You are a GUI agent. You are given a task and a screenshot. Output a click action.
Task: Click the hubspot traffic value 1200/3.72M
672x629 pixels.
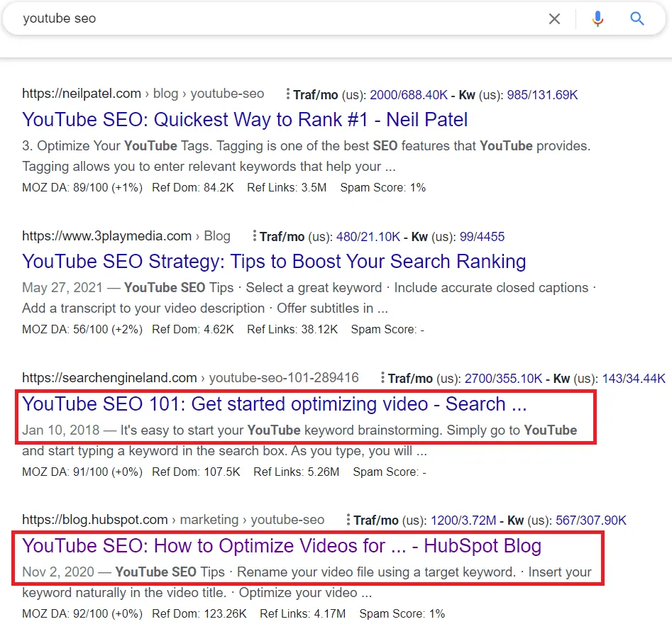coord(463,520)
